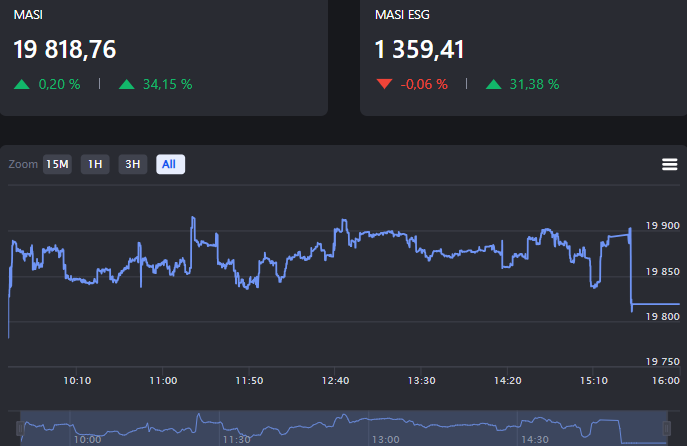Click the 19 900 y-axis label
The image size is (687, 446).
tap(664, 226)
